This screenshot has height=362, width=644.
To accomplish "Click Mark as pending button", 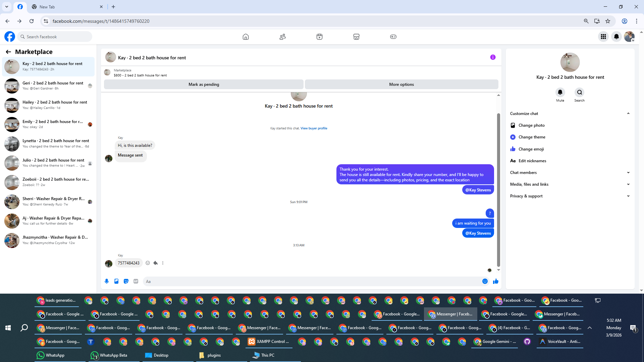I will (204, 84).
